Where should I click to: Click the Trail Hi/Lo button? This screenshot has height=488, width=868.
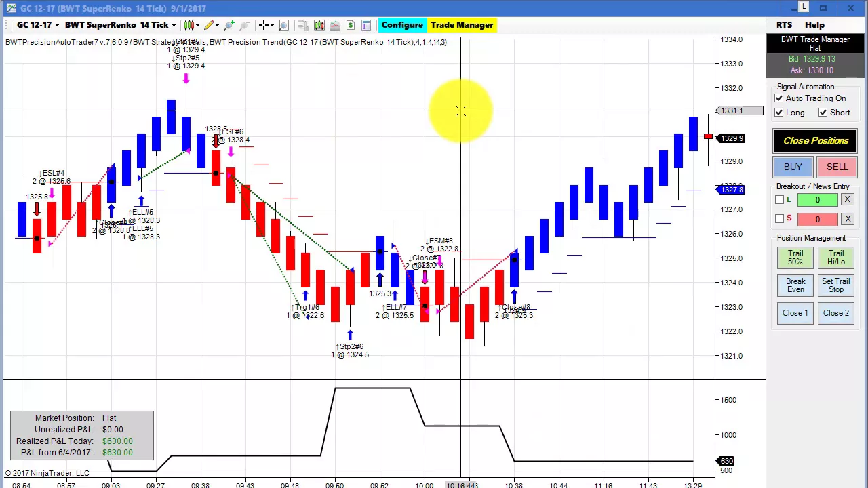[836, 258]
